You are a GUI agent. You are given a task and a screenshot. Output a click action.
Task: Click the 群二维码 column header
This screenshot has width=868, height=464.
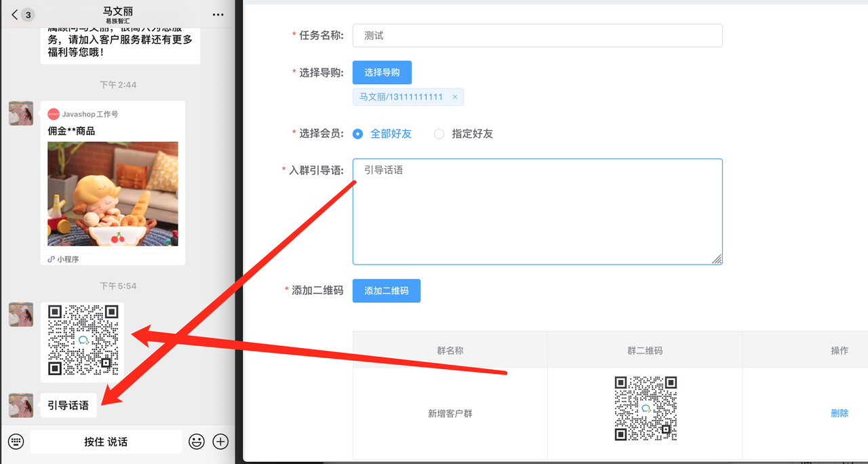coord(645,351)
